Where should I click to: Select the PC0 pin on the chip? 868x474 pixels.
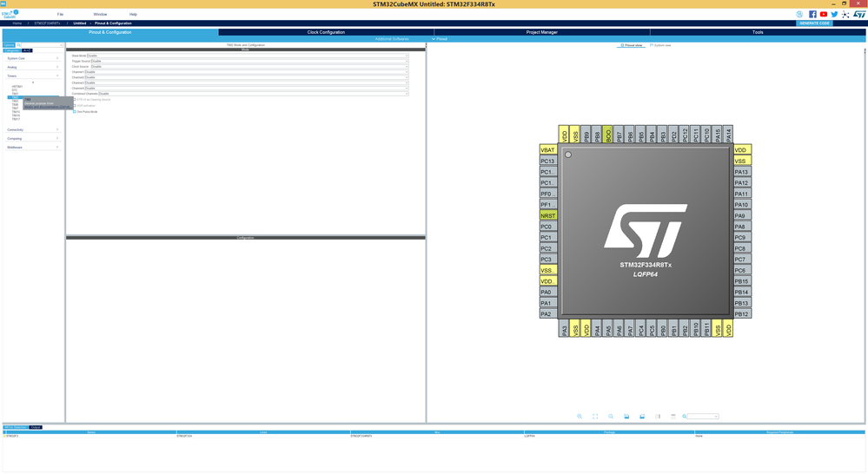pos(548,227)
